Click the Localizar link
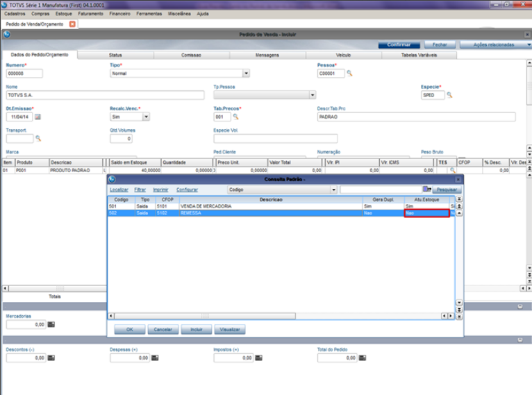The width and height of the screenshot is (532, 395). (x=119, y=190)
